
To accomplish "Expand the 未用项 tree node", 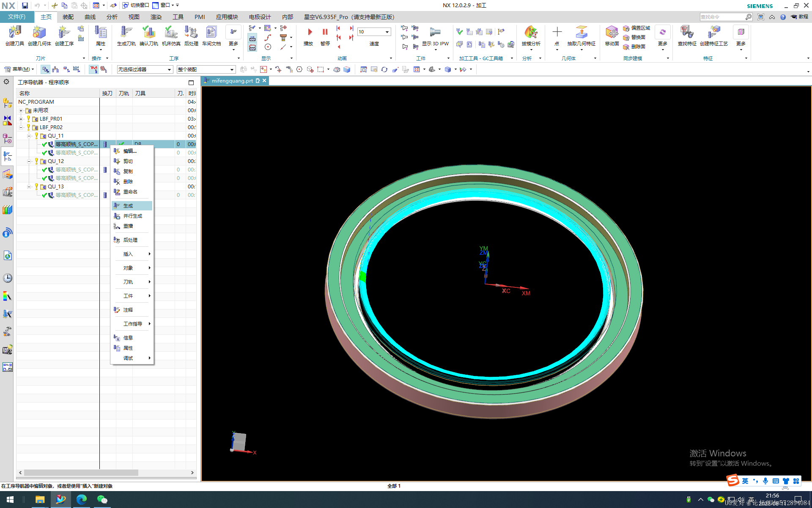I will tap(21, 110).
